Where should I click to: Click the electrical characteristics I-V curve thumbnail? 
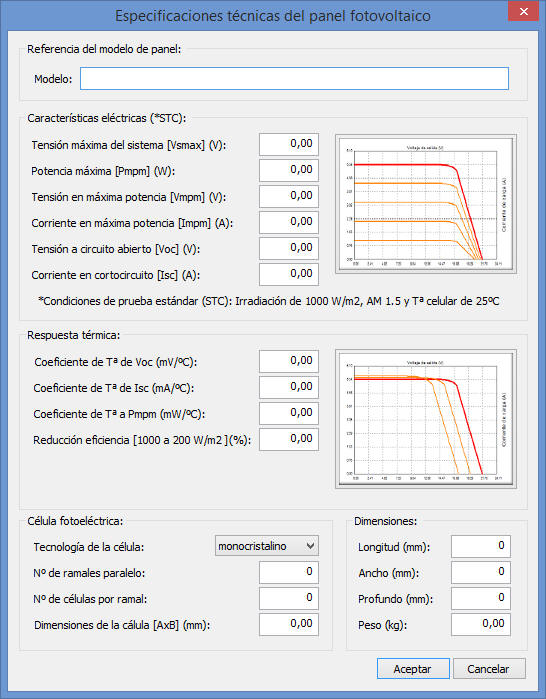(x=426, y=204)
